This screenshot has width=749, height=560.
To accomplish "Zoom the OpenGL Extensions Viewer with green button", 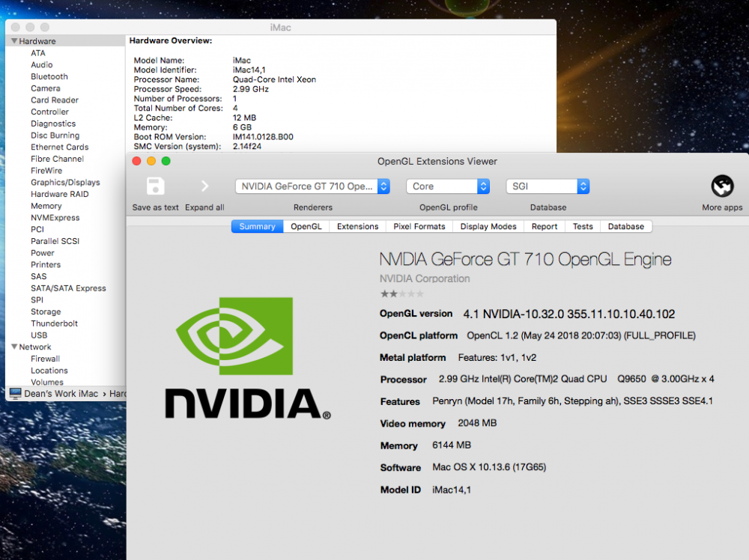I will pos(166,162).
